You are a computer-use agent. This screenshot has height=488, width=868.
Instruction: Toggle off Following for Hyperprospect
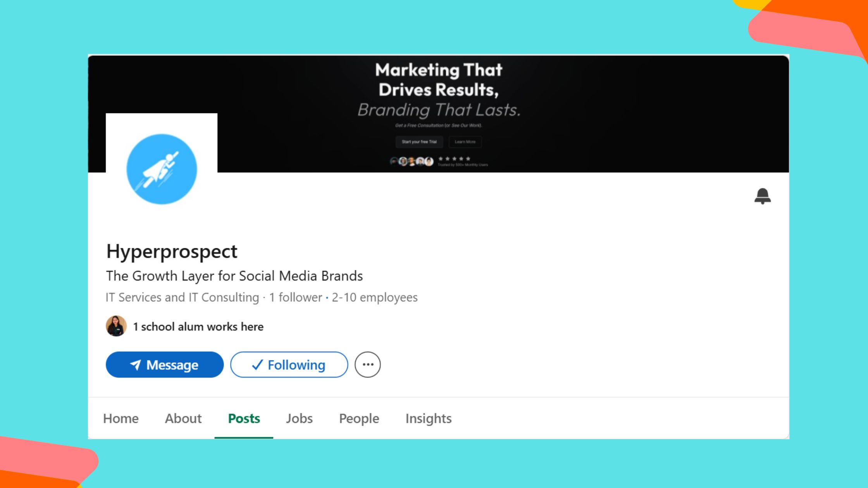pos(289,364)
